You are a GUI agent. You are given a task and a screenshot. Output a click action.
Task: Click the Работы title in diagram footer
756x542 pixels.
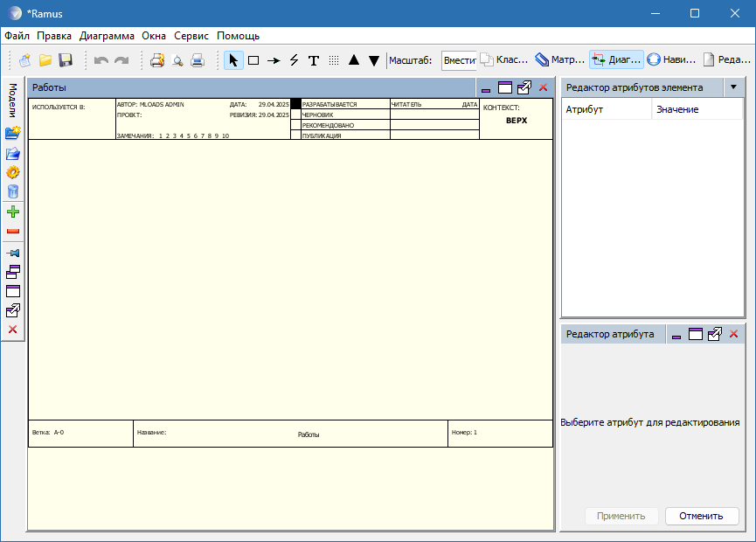pos(309,434)
